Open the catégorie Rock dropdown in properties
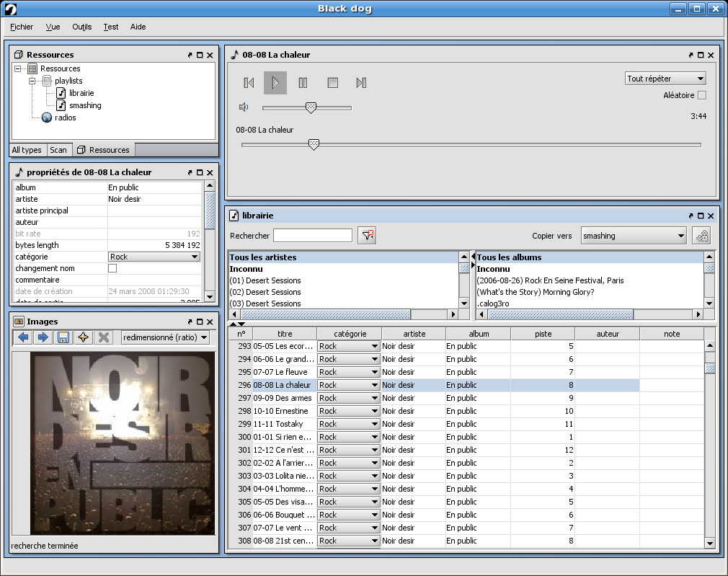This screenshot has width=728, height=576. click(x=154, y=257)
